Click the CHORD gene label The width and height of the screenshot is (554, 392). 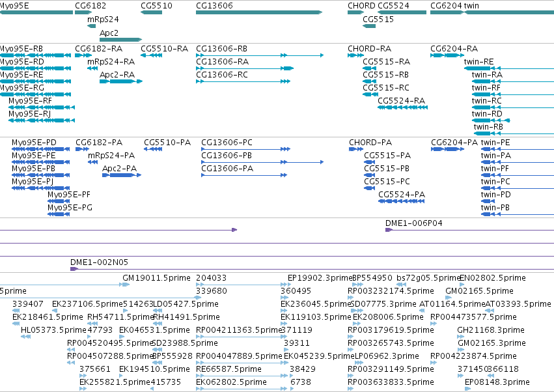tap(361, 6)
